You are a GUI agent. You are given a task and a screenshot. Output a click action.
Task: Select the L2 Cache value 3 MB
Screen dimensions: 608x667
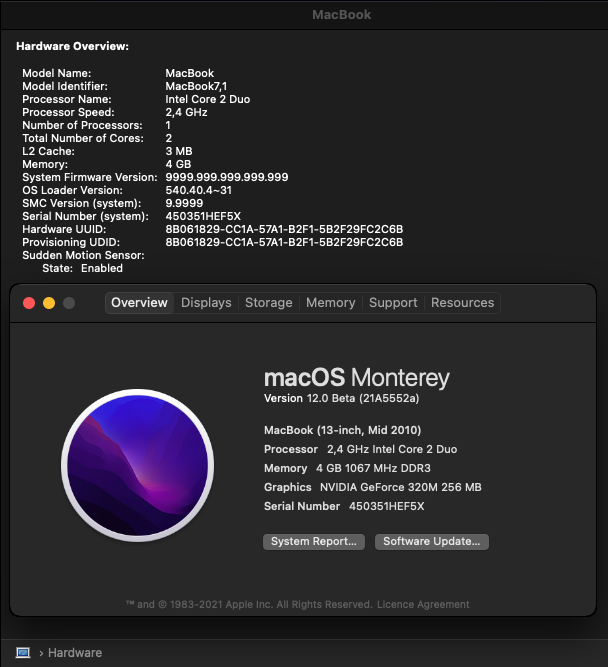click(x=179, y=151)
